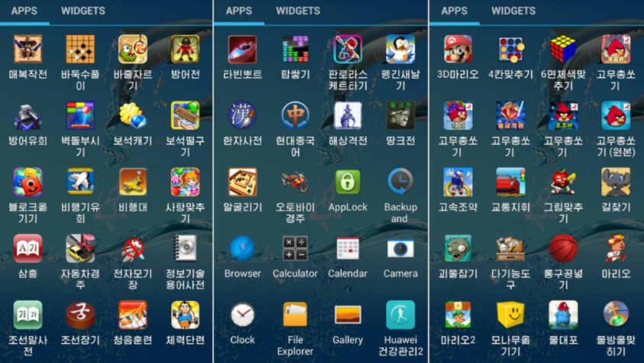644x363 pixels.
Task: Launch the Huawei 건강관리2 app
Action: [400, 315]
